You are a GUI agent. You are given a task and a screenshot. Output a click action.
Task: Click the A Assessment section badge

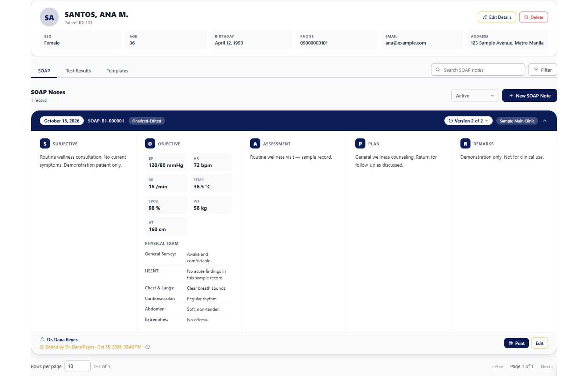(x=255, y=144)
